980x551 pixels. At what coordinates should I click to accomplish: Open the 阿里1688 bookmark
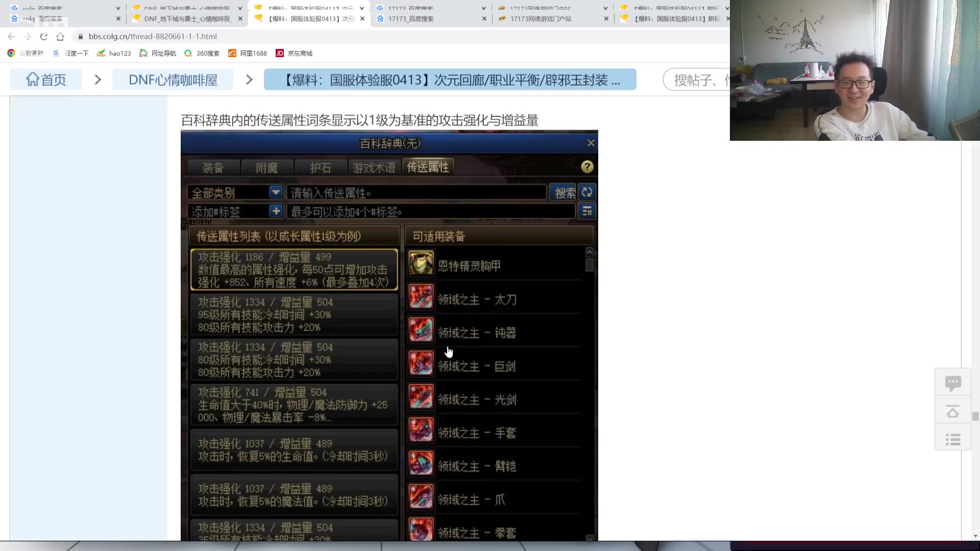click(248, 53)
